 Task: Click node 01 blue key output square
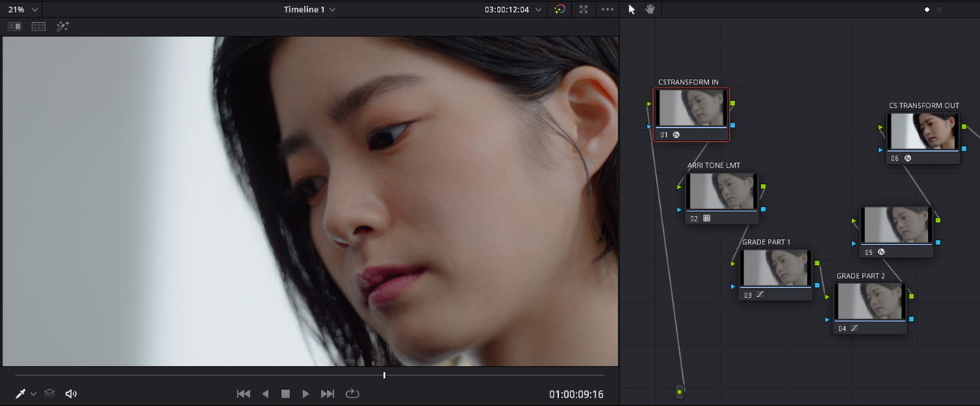coord(733,125)
